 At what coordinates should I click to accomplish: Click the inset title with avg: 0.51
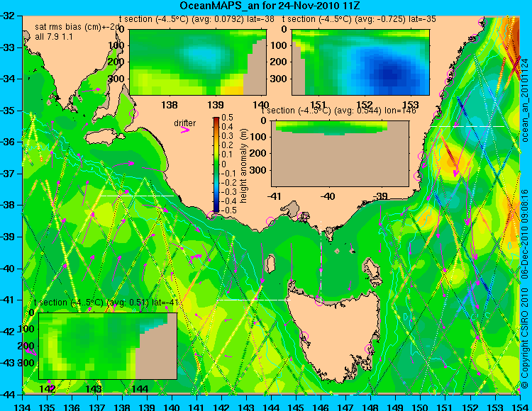click(x=106, y=303)
